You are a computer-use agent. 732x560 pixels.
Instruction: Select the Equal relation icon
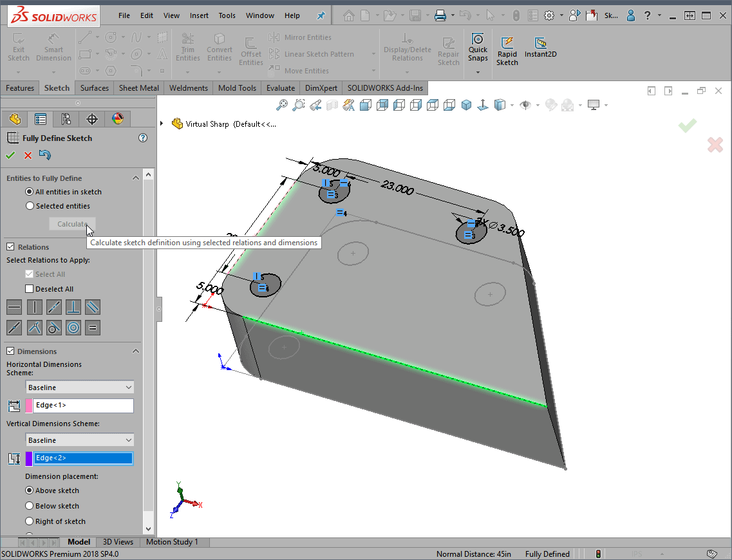click(x=93, y=328)
